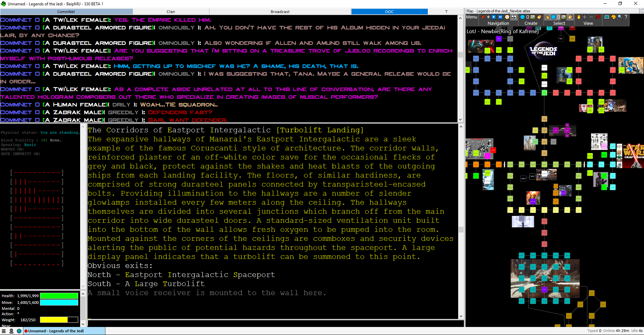
Task: Switch to the T tab
Action: click(x=446, y=12)
